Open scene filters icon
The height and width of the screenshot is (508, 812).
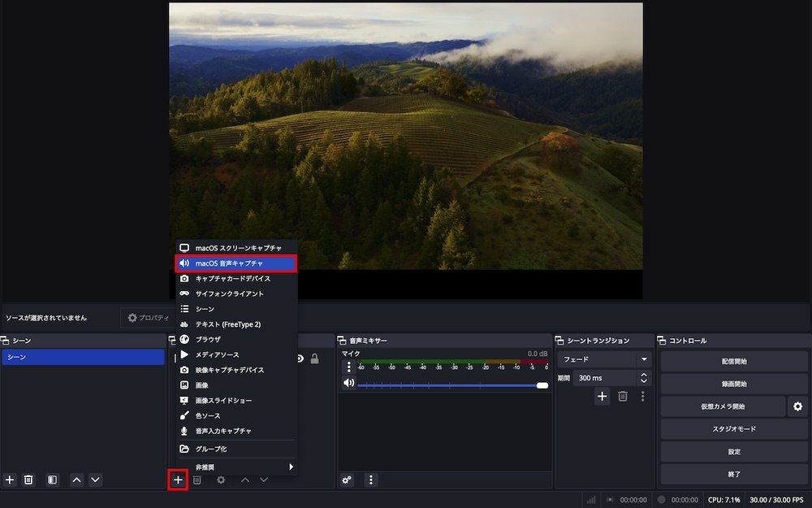52,480
